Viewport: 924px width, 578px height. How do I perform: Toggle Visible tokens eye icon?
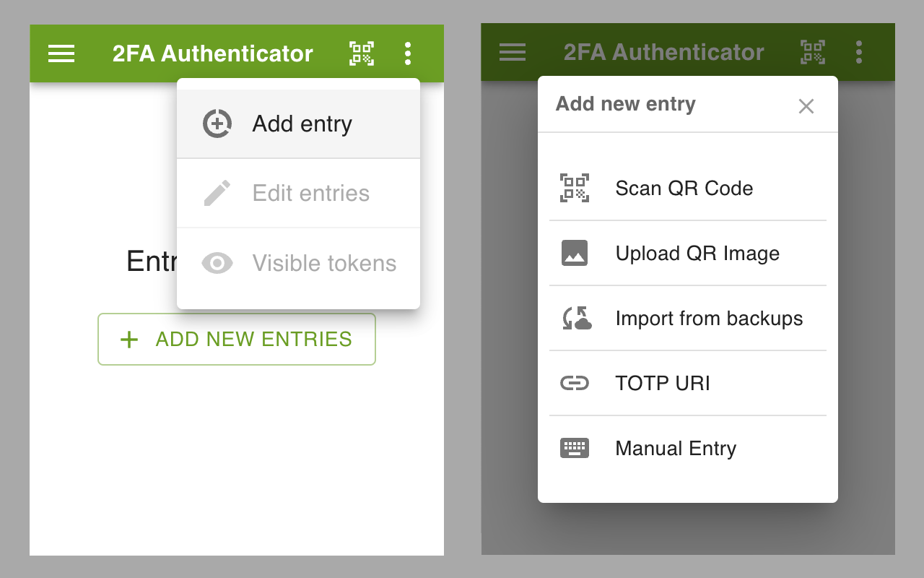pyautogui.click(x=217, y=263)
